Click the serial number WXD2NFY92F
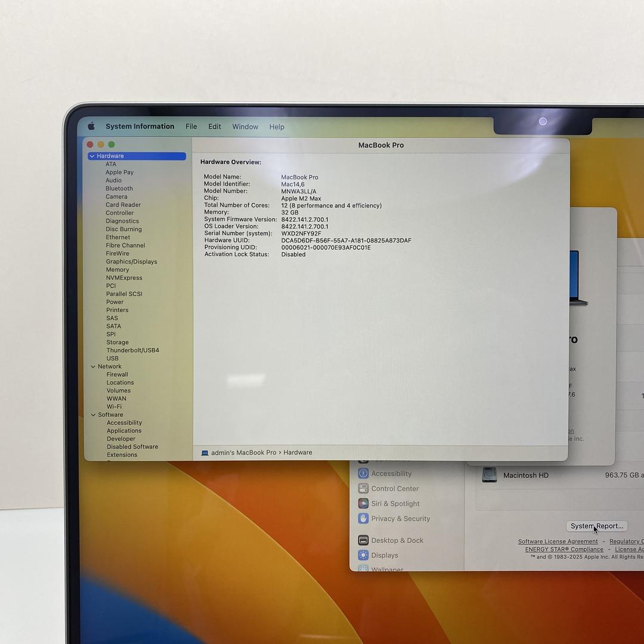644x644 pixels. tap(301, 233)
